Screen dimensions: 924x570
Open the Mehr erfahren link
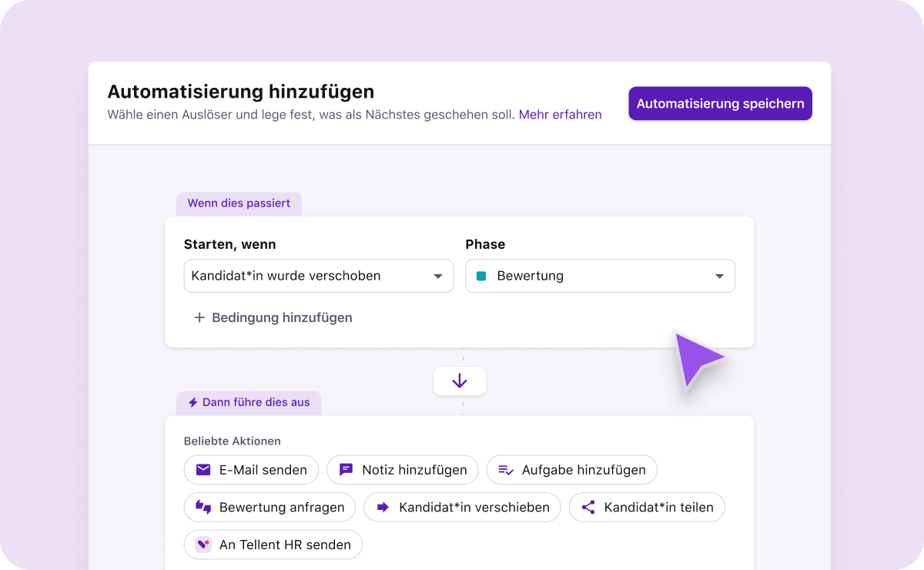tap(560, 114)
